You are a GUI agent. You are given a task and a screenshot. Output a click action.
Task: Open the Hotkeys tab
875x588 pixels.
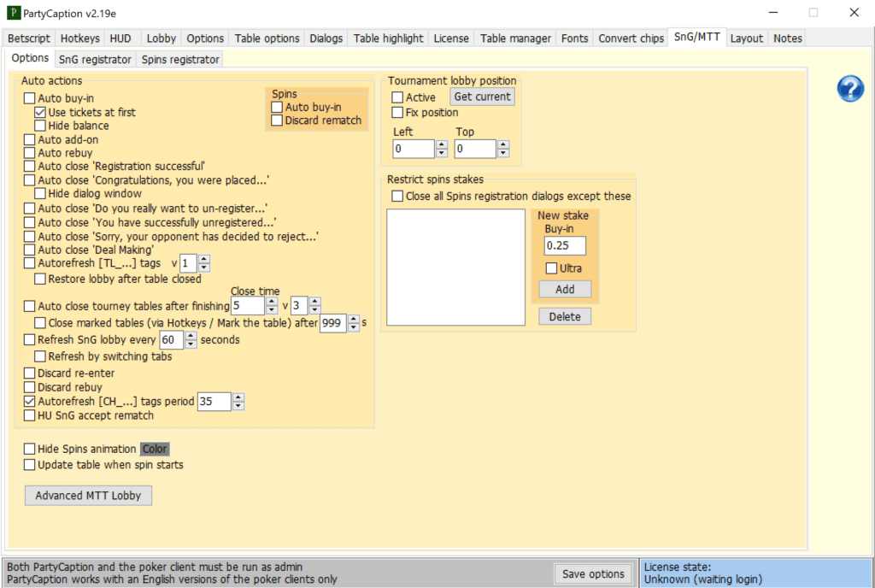(x=79, y=38)
